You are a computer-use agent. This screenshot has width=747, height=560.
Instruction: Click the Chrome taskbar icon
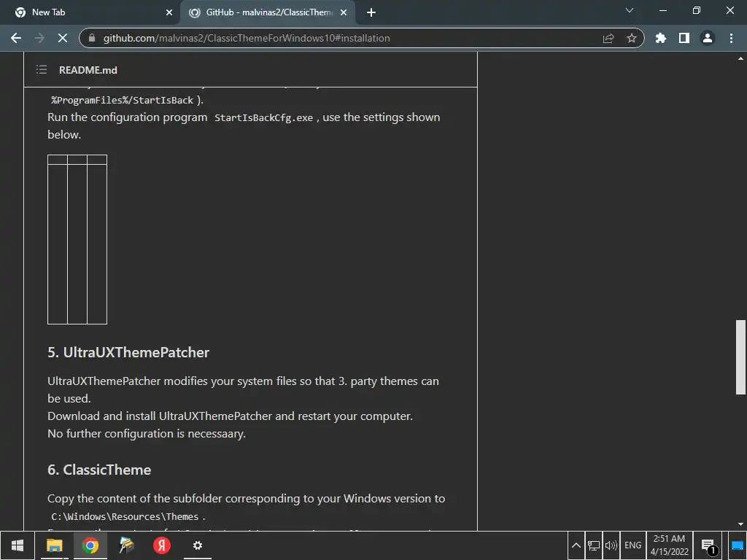tap(90, 545)
